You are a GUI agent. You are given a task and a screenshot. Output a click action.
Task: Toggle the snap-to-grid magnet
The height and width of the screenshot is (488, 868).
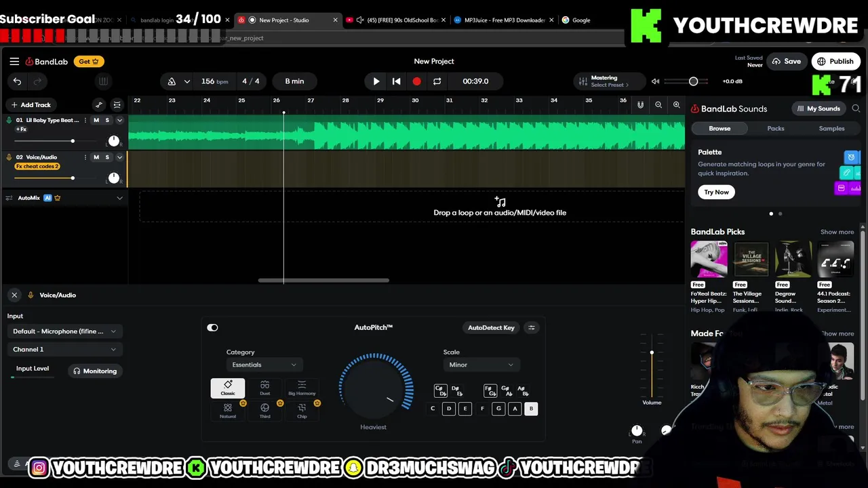640,105
